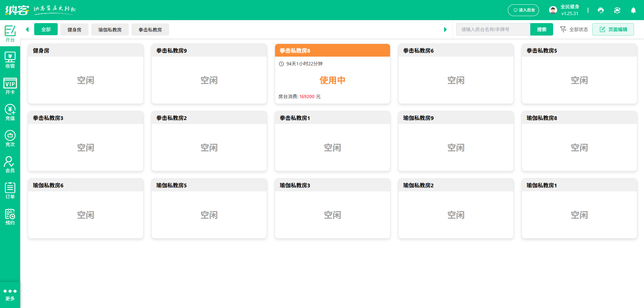Open the 更多 sidebar menu
Image resolution: width=644 pixels, height=308 pixels.
pos(10,294)
